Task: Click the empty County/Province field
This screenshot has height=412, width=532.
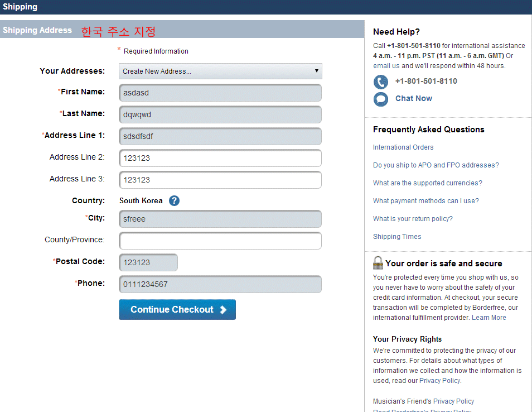Action: [x=220, y=241]
